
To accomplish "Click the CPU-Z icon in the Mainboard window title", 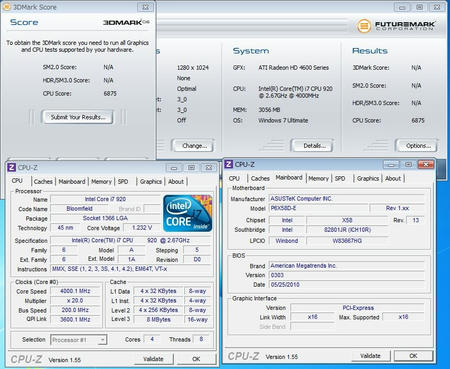I will tap(229, 164).
